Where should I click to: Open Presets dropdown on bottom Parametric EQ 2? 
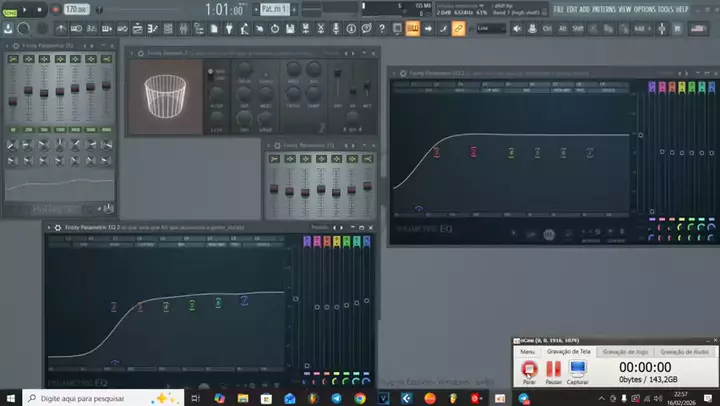point(319,228)
